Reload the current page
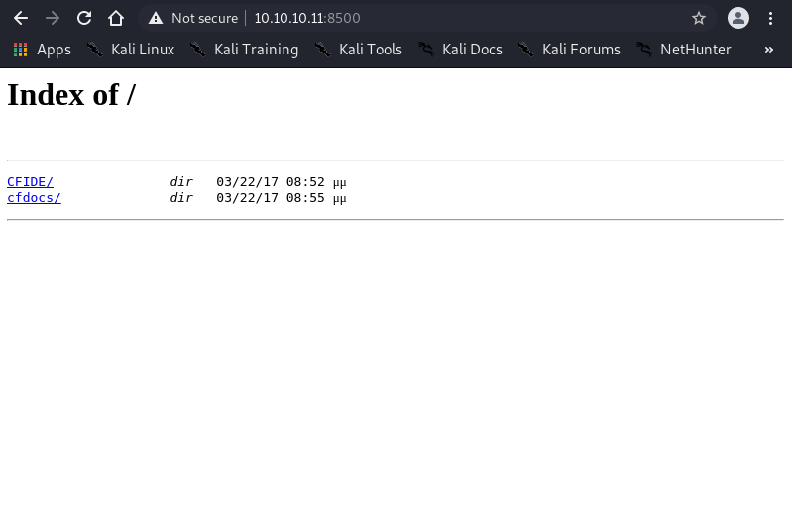 84,18
